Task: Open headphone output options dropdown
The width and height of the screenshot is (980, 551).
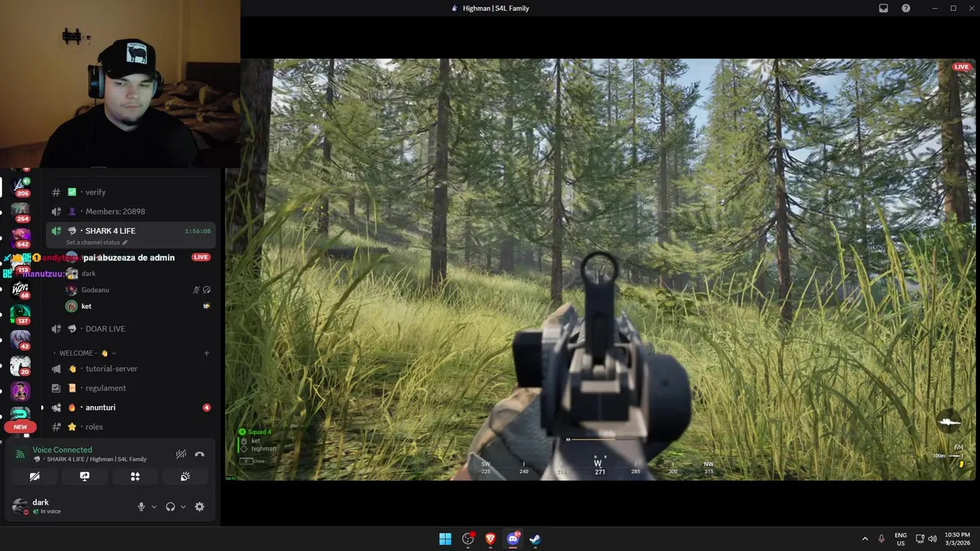Action: [x=183, y=507]
